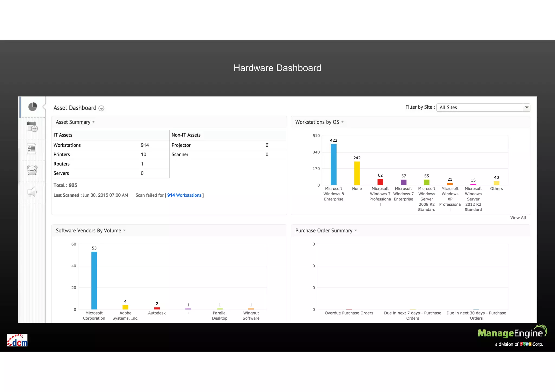
Task: Click the red Windows 7 Professional bar
Action: click(x=380, y=182)
